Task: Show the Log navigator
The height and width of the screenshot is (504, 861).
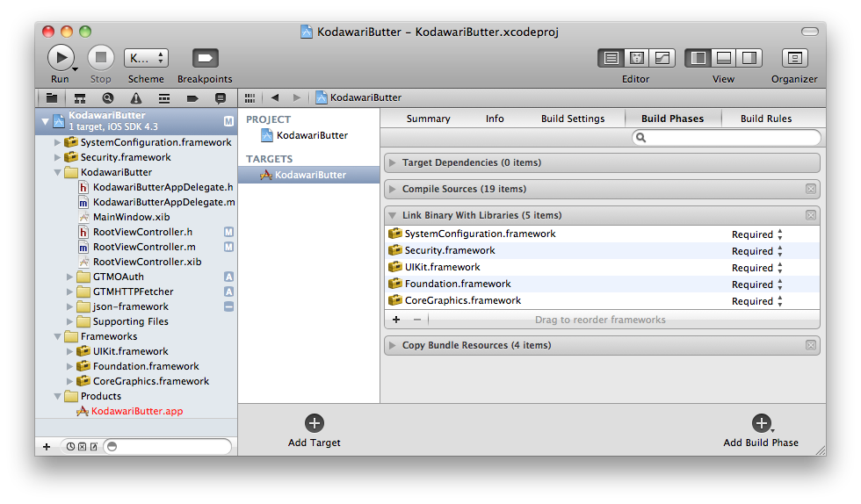Action: click(221, 98)
